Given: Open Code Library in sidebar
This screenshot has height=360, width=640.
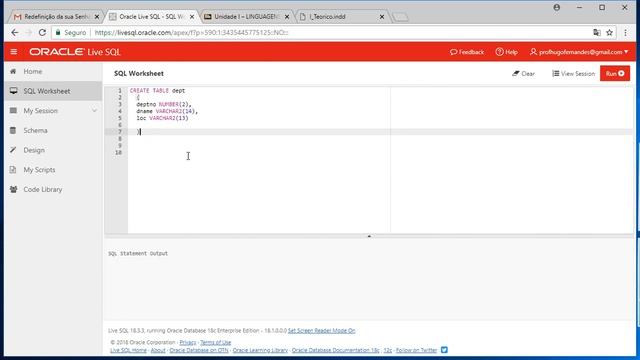Looking at the screenshot, I should (43, 189).
